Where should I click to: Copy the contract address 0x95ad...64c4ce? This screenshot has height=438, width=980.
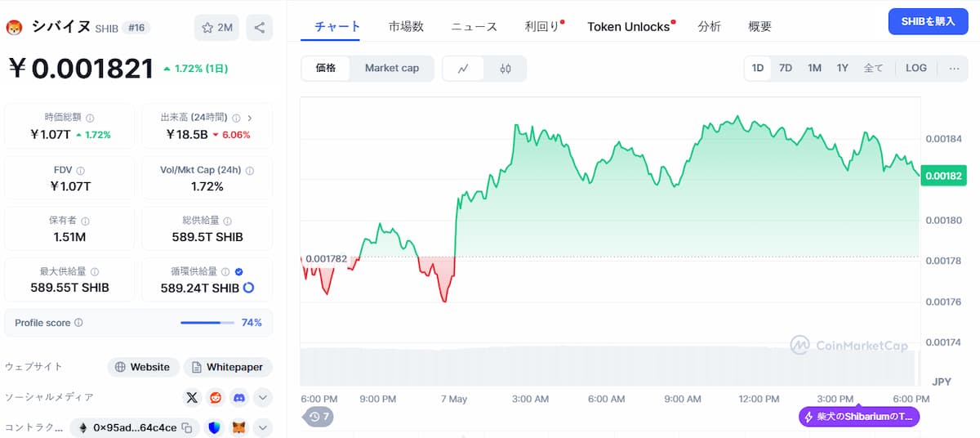click(187, 427)
